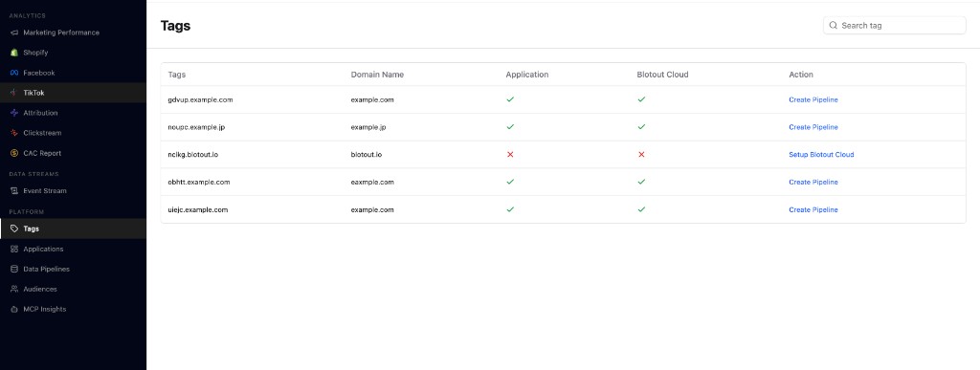
Task: Select Tags under Platform
Action: click(73, 229)
